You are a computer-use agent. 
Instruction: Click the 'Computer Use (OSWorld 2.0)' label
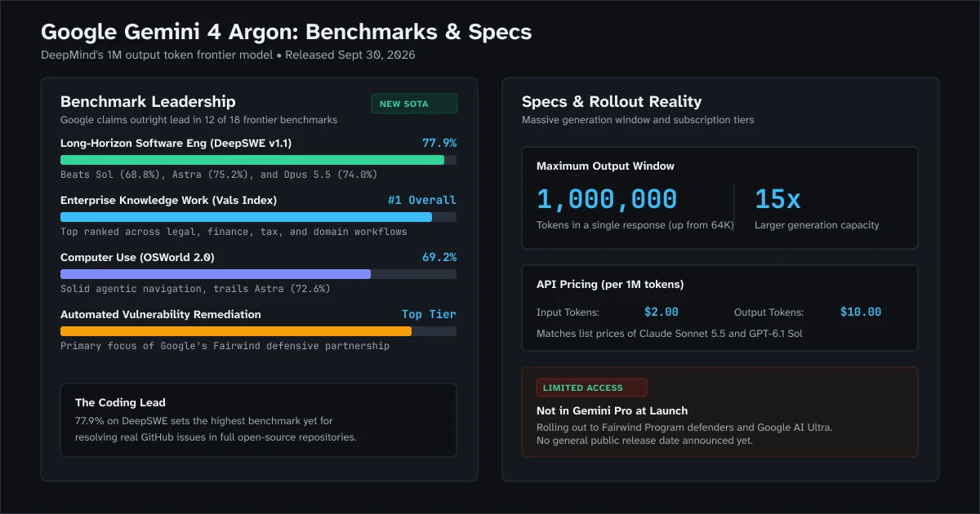[x=137, y=257]
